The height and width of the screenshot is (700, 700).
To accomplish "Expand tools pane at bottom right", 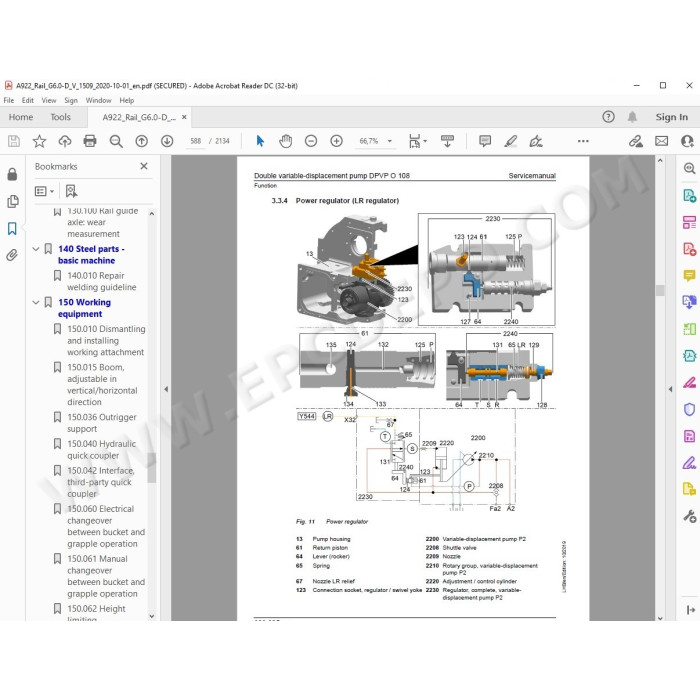I will 691,609.
